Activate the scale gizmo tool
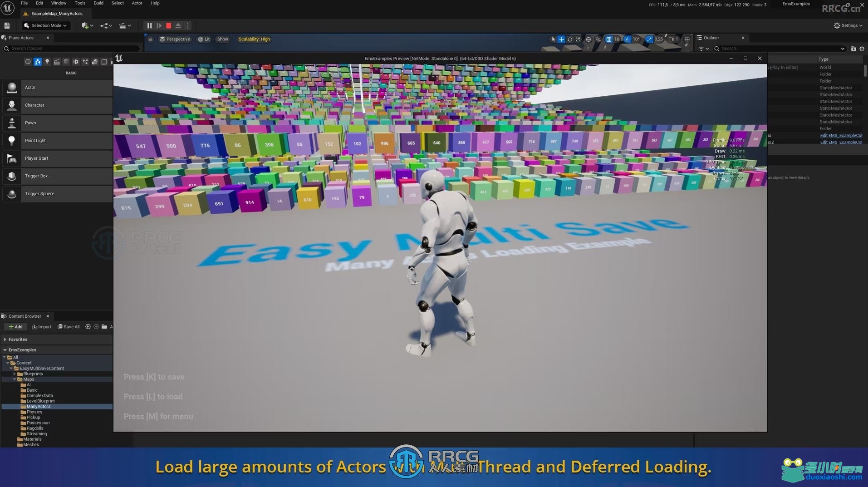 coord(578,39)
